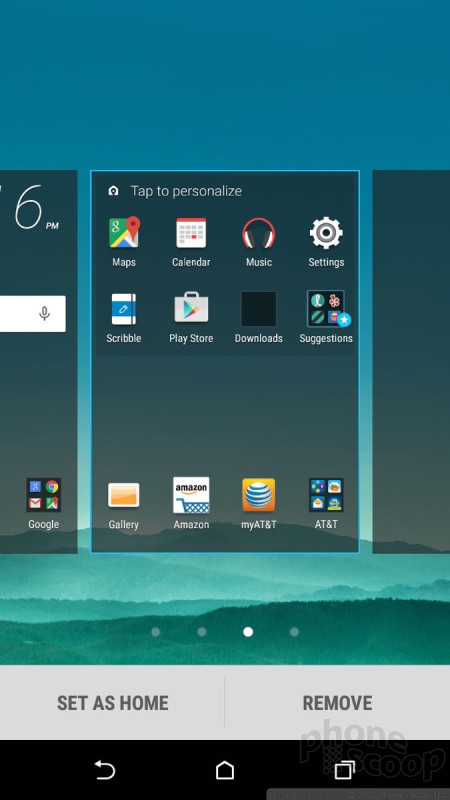Select the first page indicator dot
This screenshot has width=450, height=800.
(156, 632)
